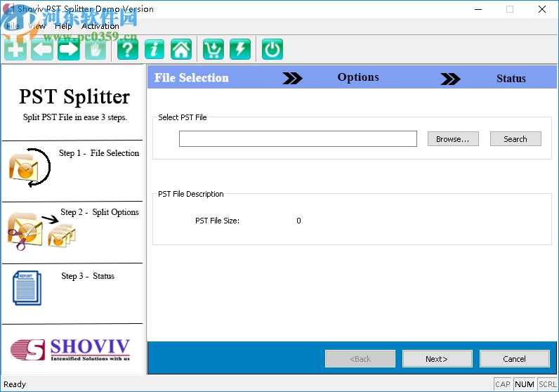Click the Step 3 - Status label
Screen dimensions: 559x392
point(88,276)
